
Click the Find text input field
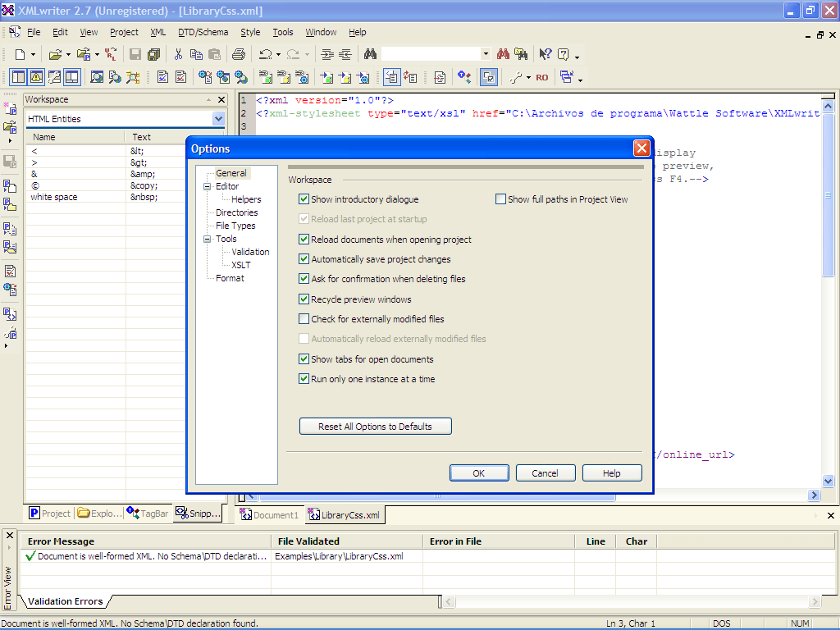click(x=431, y=54)
